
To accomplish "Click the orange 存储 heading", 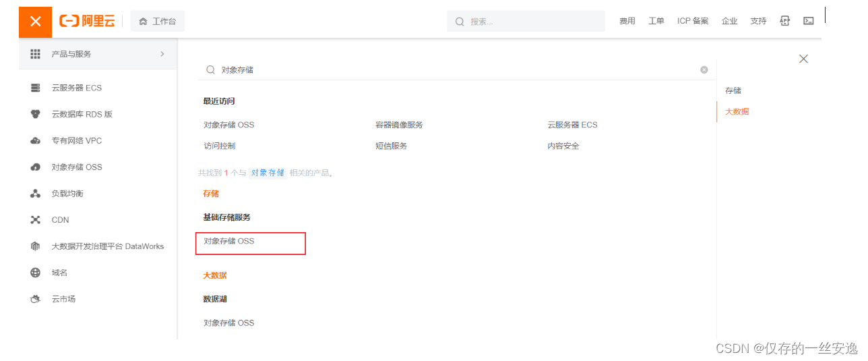I will click(x=211, y=194).
